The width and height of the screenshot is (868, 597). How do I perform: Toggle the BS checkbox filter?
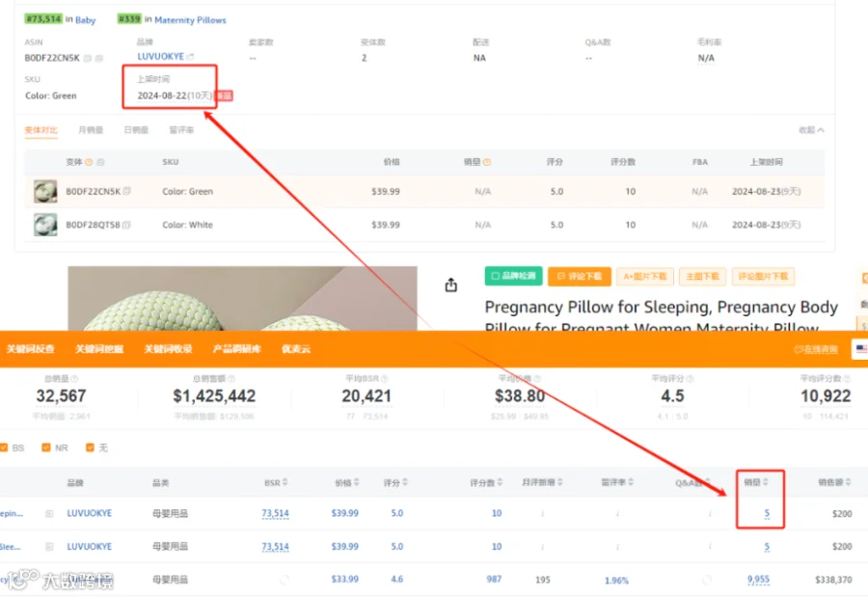click(x=4, y=448)
